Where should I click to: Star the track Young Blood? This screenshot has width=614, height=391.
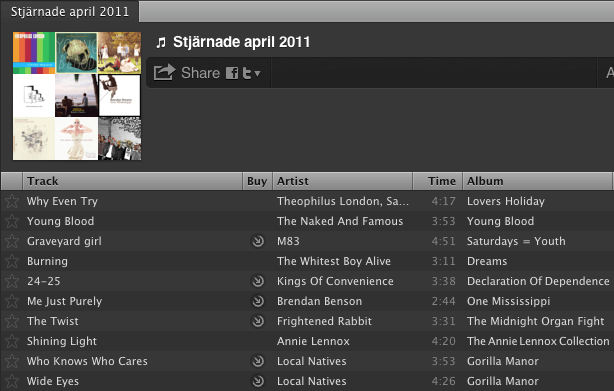coord(12,221)
